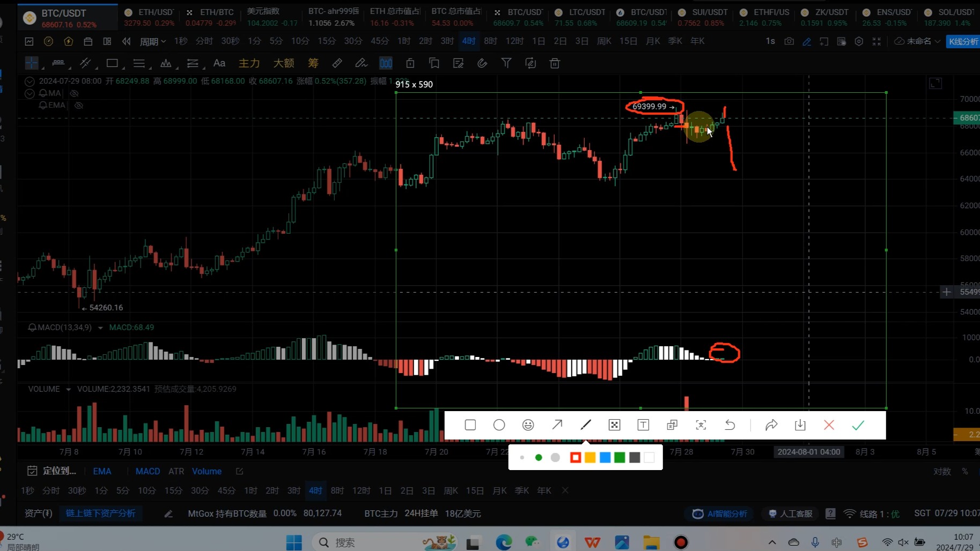Click the rewind double-arrow icon in the period bar

point(126,41)
